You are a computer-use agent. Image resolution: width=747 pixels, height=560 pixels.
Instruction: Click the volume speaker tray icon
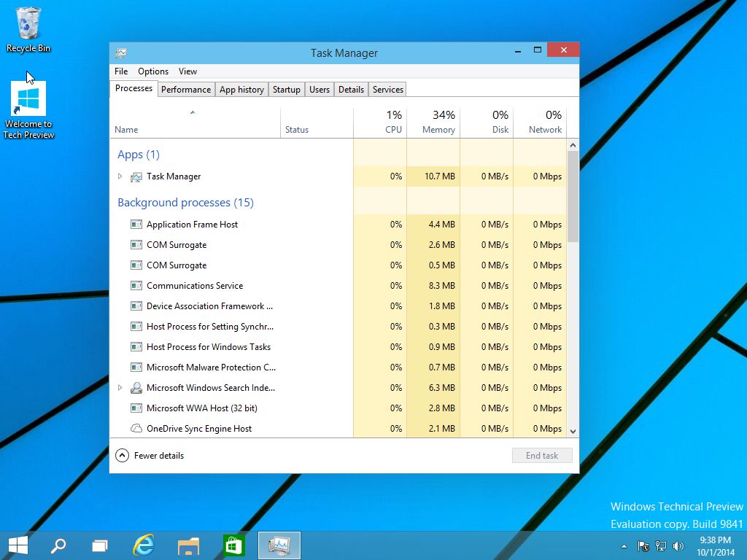click(x=678, y=546)
